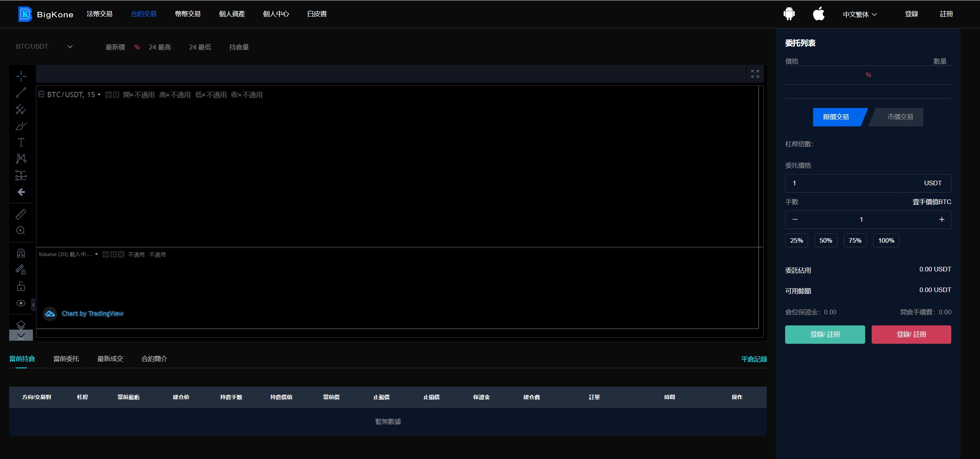The image size is (980, 459).
Task: Click the 委托價格 USDT price input
Action: pos(868,183)
